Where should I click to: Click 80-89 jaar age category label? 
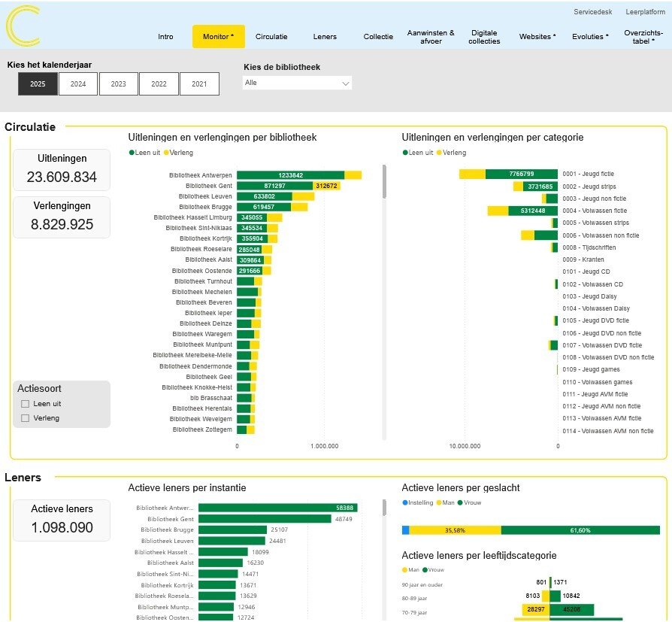click(414, 599)
